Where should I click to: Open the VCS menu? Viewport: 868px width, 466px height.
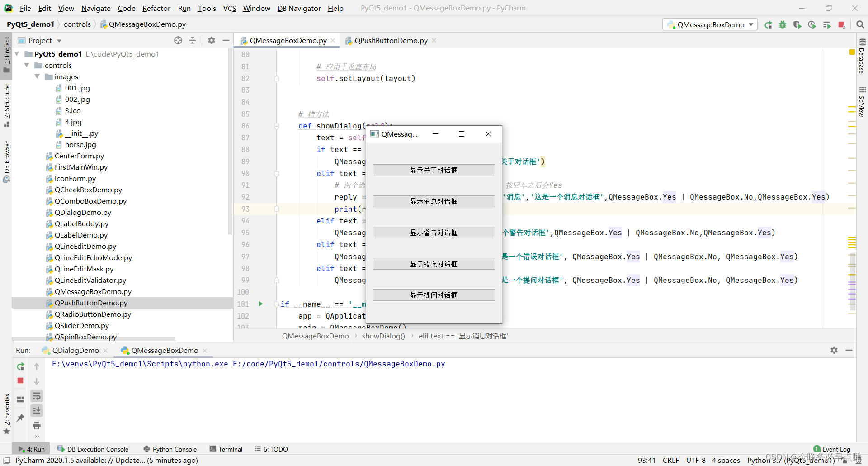[230, 8]
